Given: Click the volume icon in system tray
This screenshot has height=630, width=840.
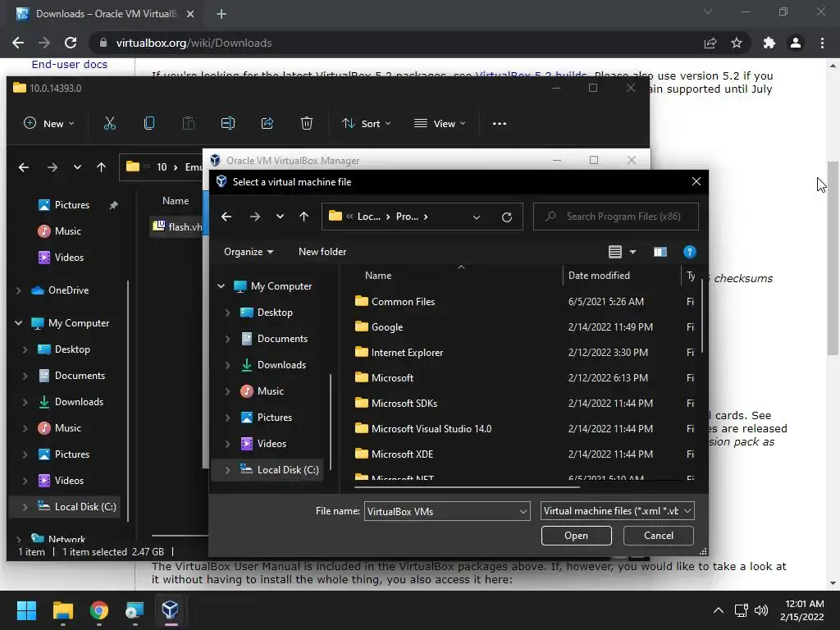Looking at the screenshot, I should (x=760, y=610).
